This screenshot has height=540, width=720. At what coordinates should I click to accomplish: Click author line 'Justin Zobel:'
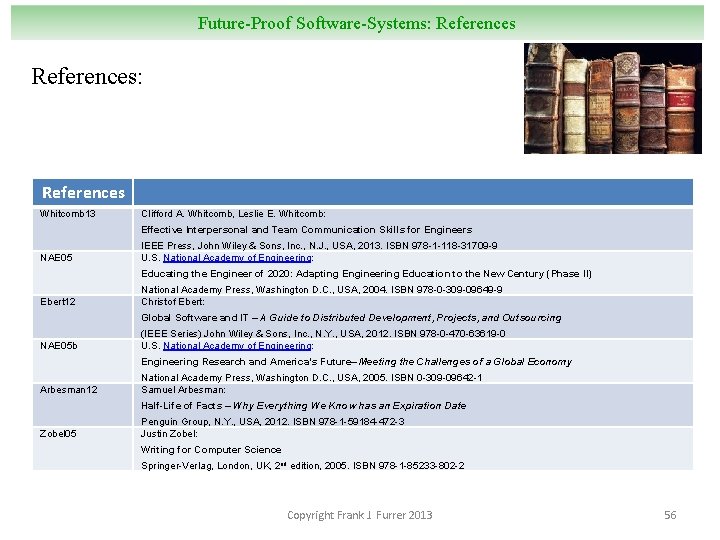tap(169, 433)
